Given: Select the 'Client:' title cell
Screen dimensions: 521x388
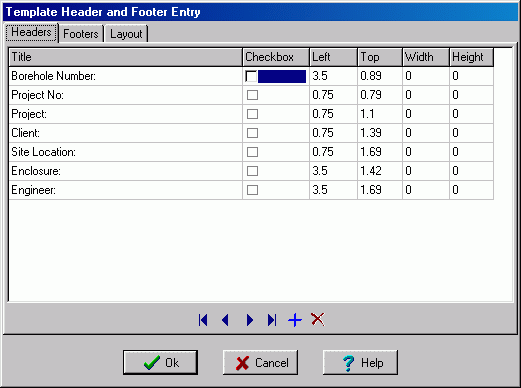Looking at the screenshot, I should 126,133.
